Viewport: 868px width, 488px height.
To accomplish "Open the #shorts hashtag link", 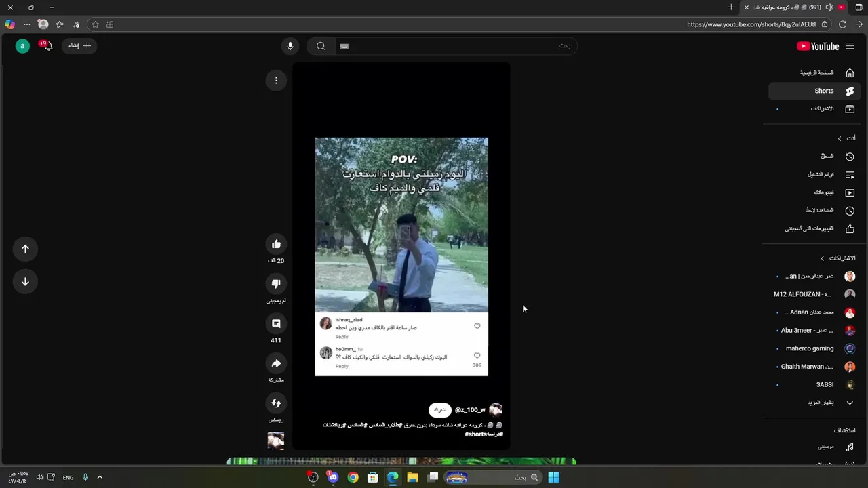I will (x=476, y=434).
